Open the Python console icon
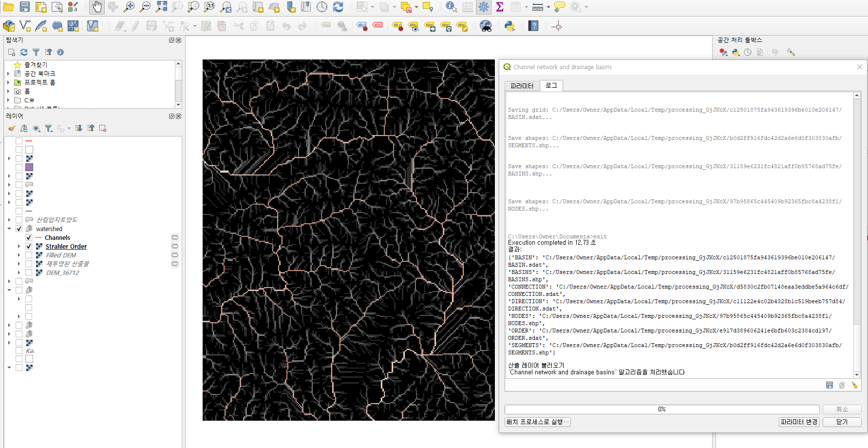This screenshot has height=448, width=868. click(x=509, y=26)
